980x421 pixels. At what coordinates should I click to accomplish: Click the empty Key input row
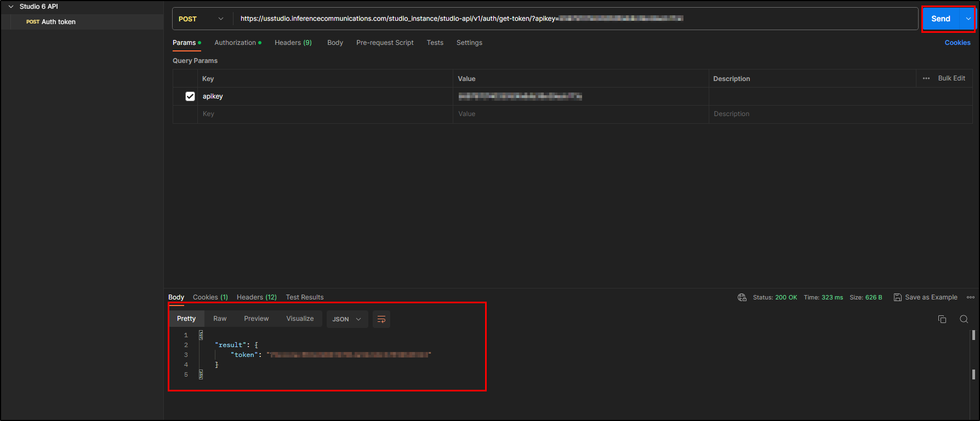tap(325, 114)
